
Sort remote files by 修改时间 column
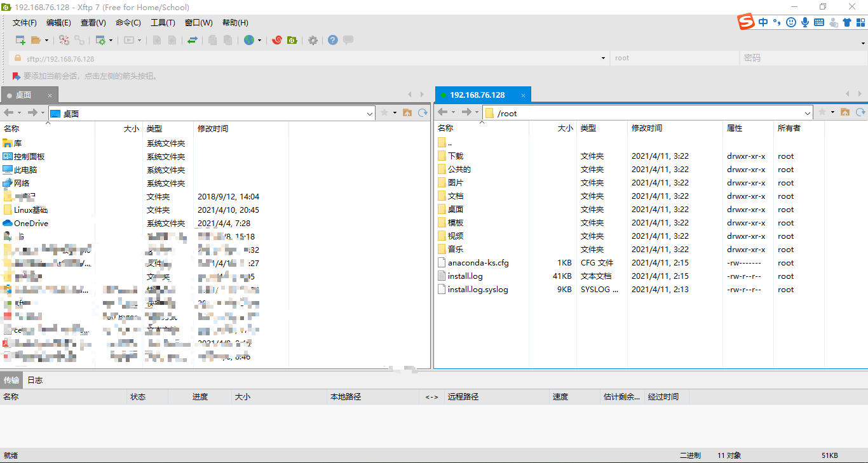[675, 128]
